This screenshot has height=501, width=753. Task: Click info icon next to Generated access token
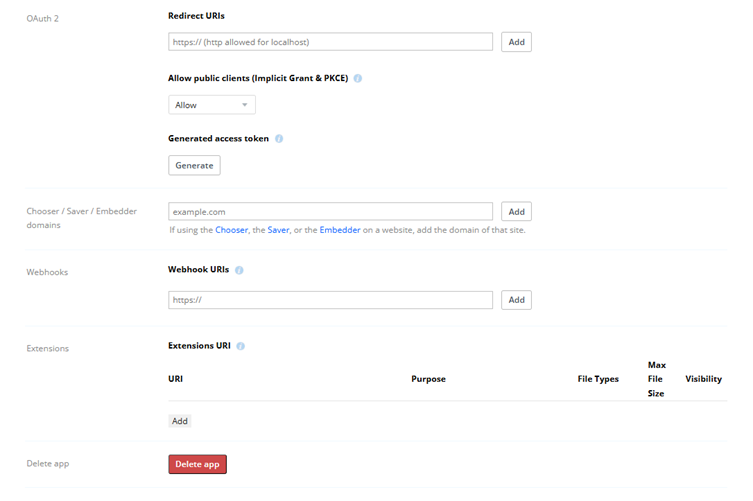[x=279, y=139]
